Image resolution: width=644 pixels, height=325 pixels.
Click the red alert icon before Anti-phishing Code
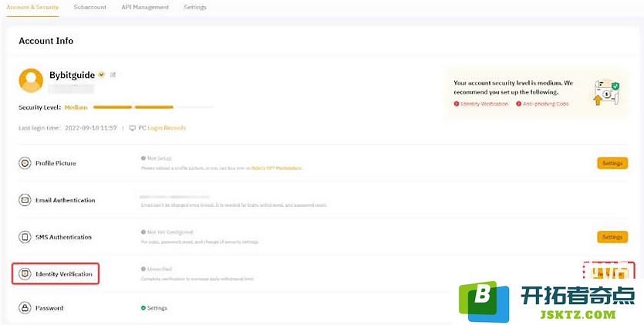click(x=519, y=104)
